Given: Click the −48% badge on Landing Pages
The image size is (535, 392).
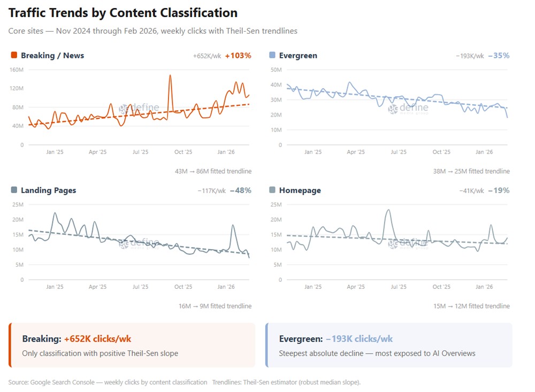Looking at the screenshot, I should click(x=240, y=190).
